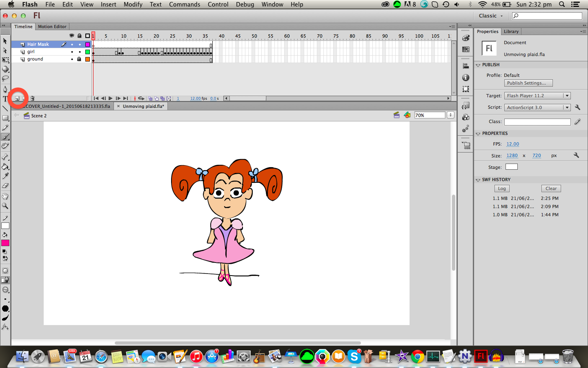Activate the Hand tool
The height and width of the screenshot is (368, 588).
5,196
